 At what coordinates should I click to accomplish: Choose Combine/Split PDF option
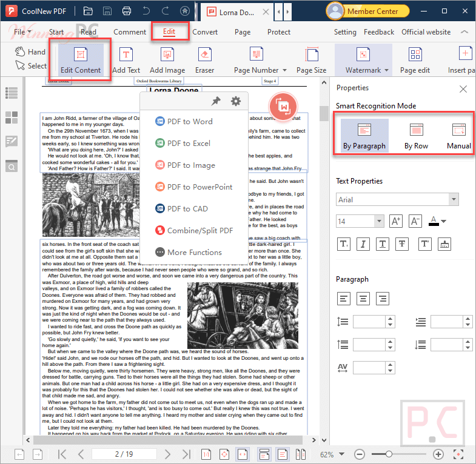pyautogui.click(x=194, y=230)
